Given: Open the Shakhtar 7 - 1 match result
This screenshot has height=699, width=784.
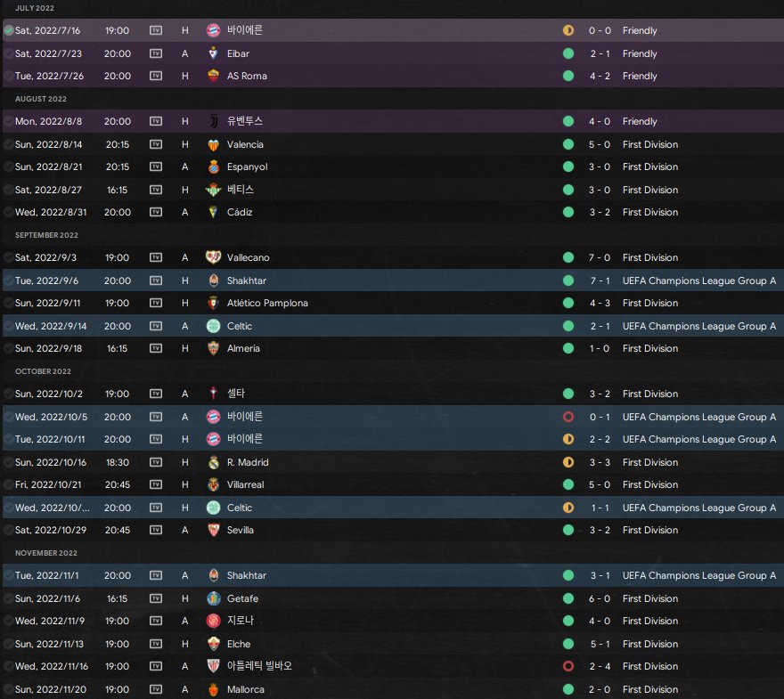Looking at the screenshot, I should [600, 280].
